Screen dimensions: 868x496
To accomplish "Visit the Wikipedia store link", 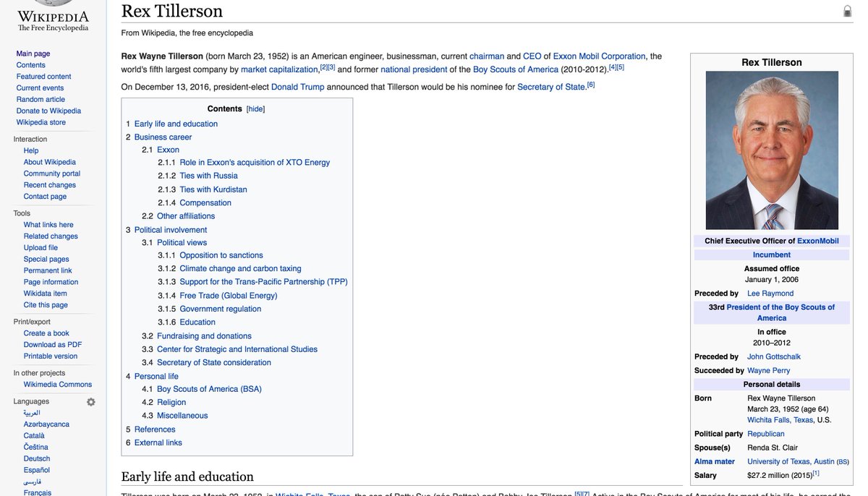I will (41, 122).
